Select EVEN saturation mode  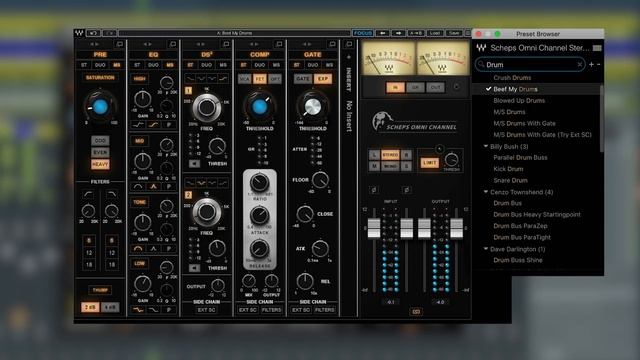[100, 152]
